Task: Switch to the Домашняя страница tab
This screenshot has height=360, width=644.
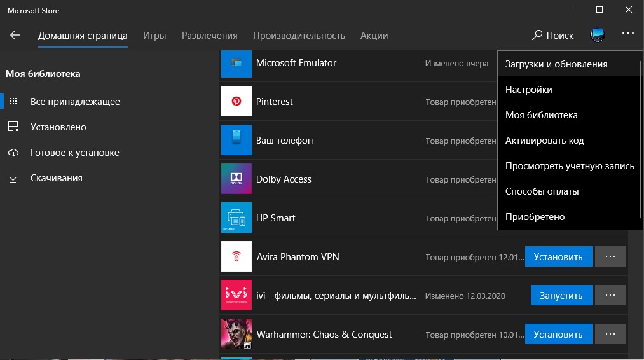Action: point(83,36)
